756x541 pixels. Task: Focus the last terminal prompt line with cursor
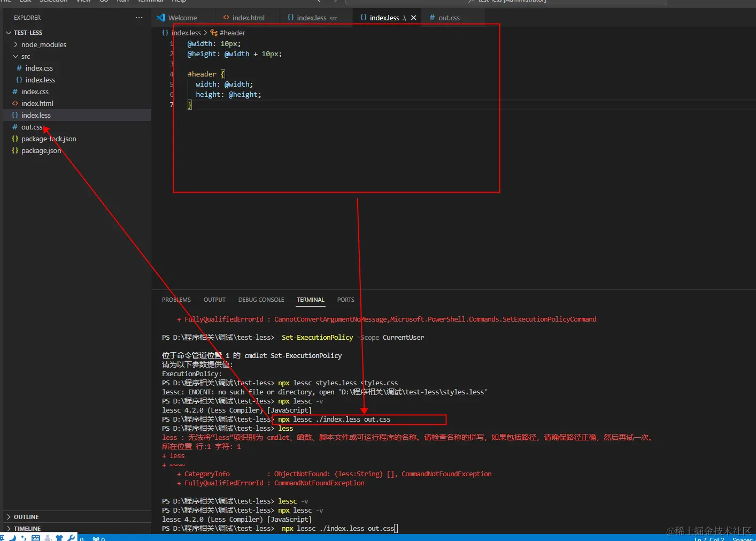280,529
